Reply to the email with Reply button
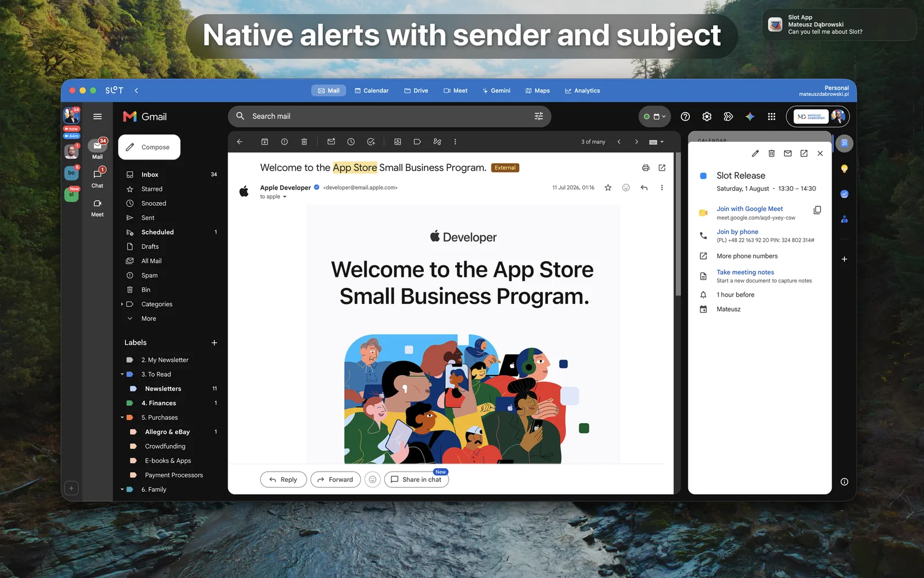 click(283, 480)
